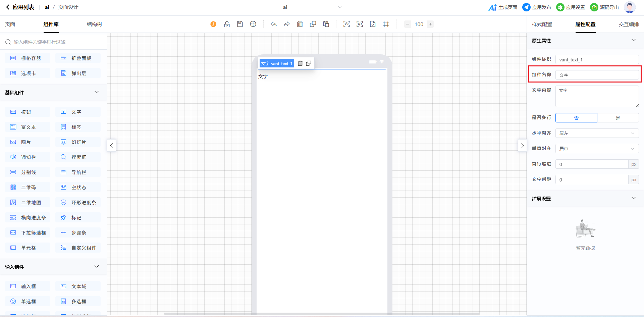The width and height of the screenshot is (644, 317).
Task: Open the code view icon in the toolbar
Action: click(x=360, y=24)
